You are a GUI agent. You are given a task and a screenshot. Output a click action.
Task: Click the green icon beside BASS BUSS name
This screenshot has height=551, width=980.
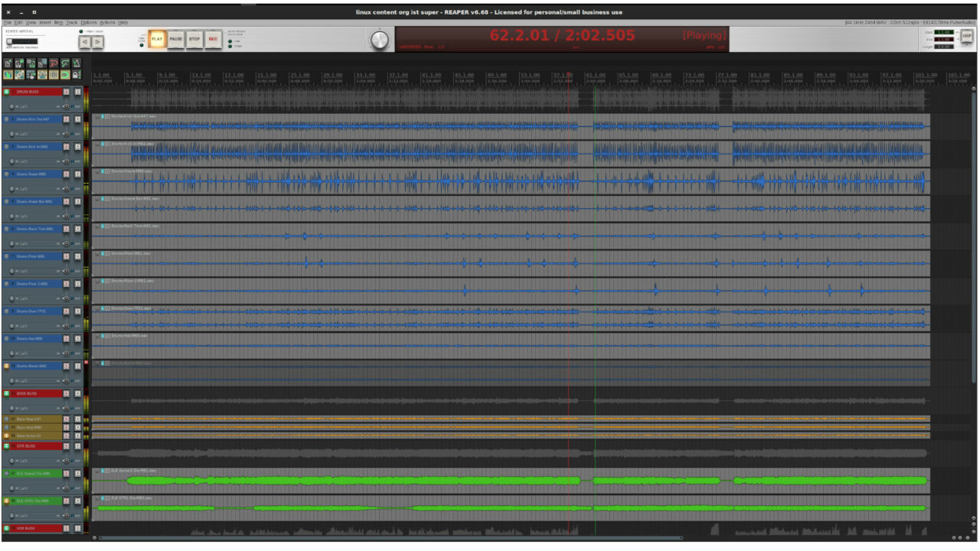[7, 393]
